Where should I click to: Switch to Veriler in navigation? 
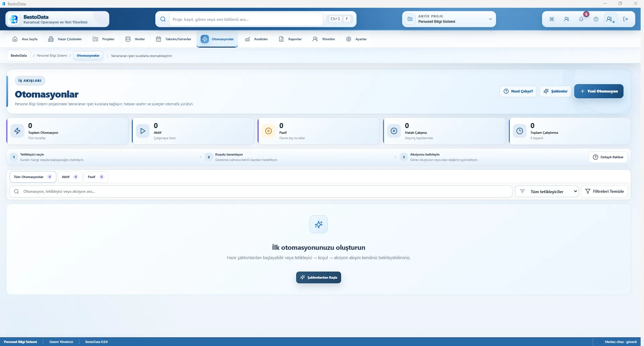[x=135, y=39]
